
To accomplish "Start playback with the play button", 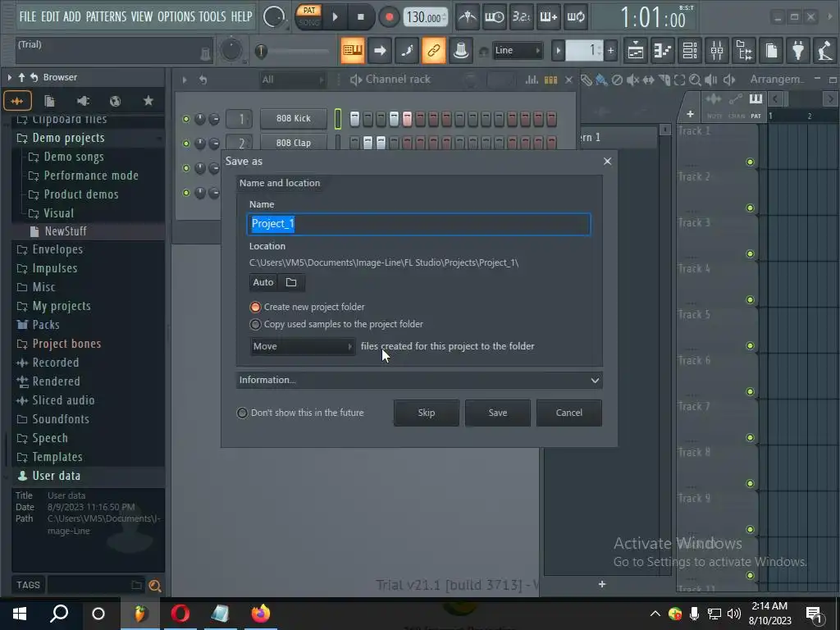I will tap(336, 17).
